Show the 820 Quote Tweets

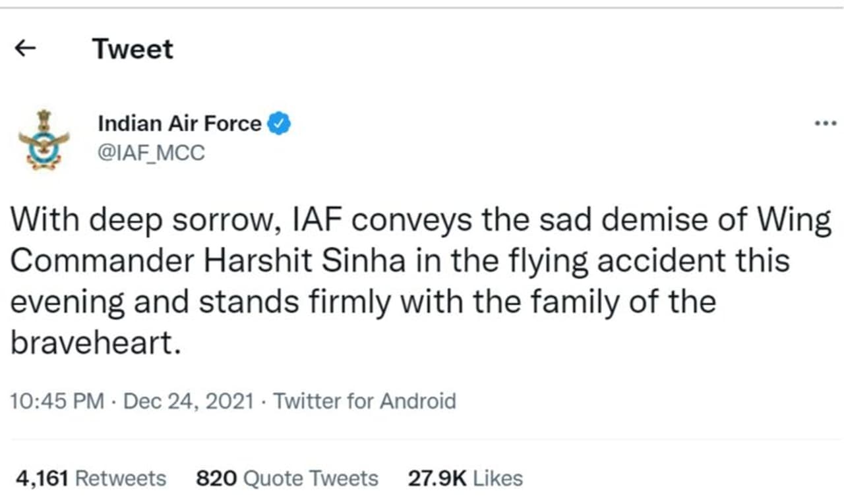[x=287, y=478]
